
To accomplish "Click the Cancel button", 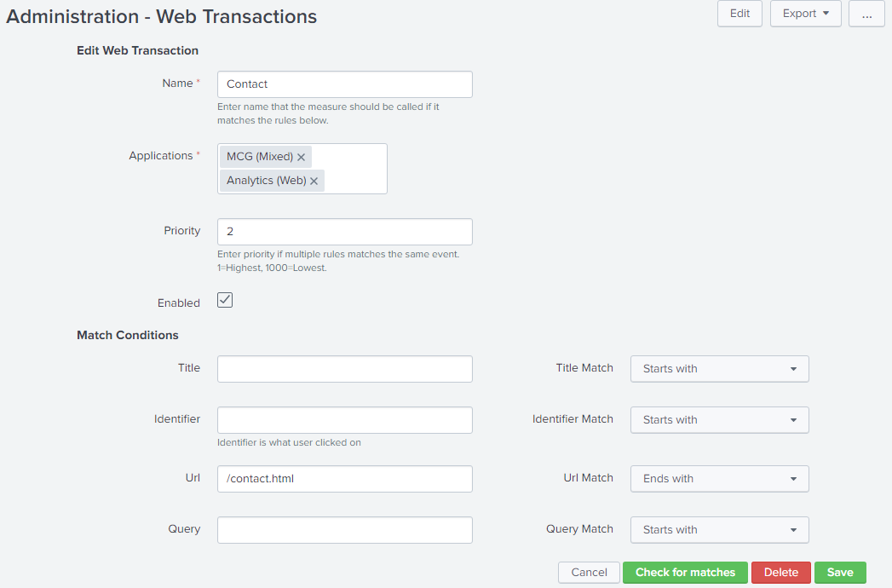I will tap(588, 572).
